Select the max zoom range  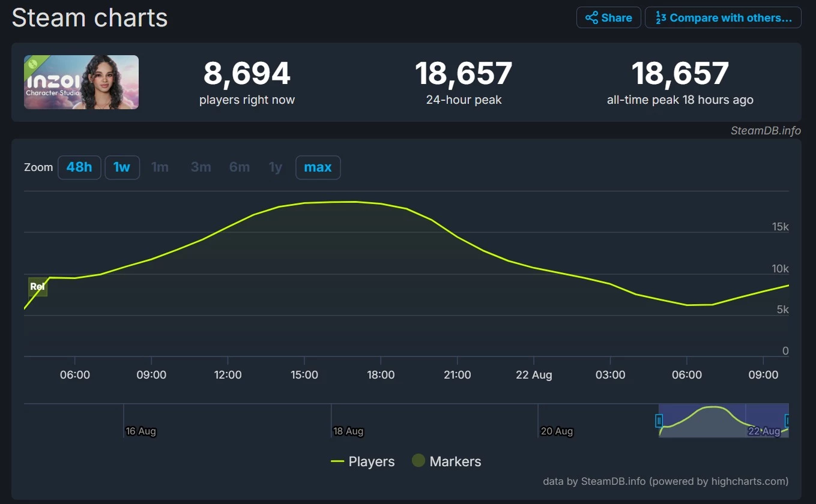pos(318,167)
